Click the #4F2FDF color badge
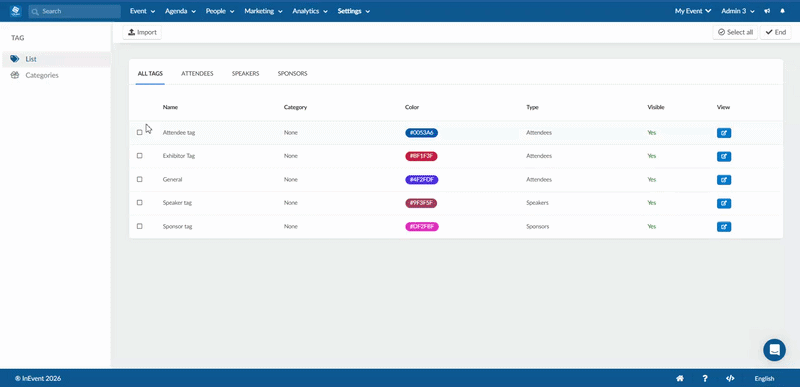Viewport: 800px width, 387px height. pyautogui.click(x=421, y=180)
